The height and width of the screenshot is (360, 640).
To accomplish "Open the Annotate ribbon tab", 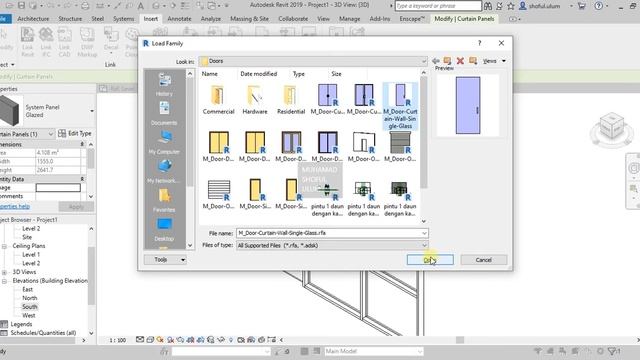I will point(179,19).
